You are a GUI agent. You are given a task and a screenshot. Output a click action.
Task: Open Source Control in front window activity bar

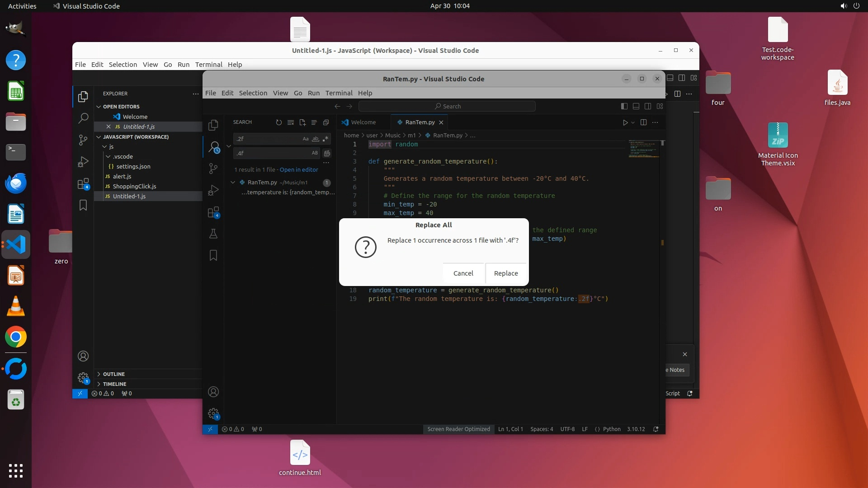coord(213,169)
